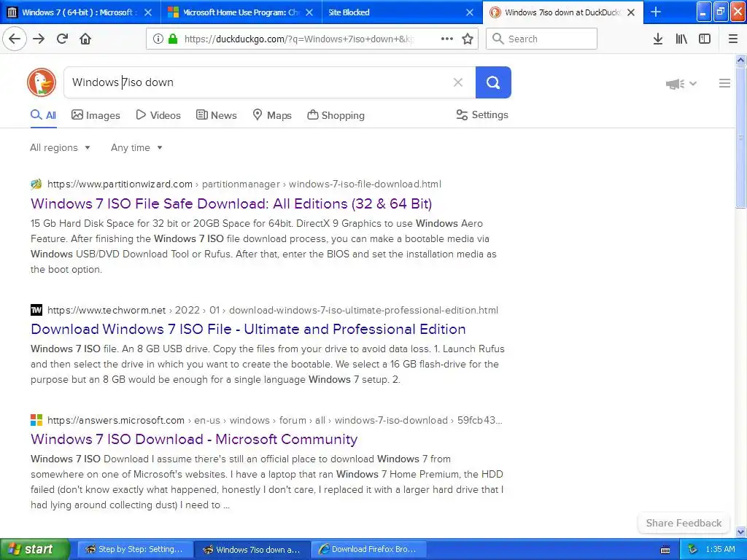Switch to the News results tab

click(216, 115)
